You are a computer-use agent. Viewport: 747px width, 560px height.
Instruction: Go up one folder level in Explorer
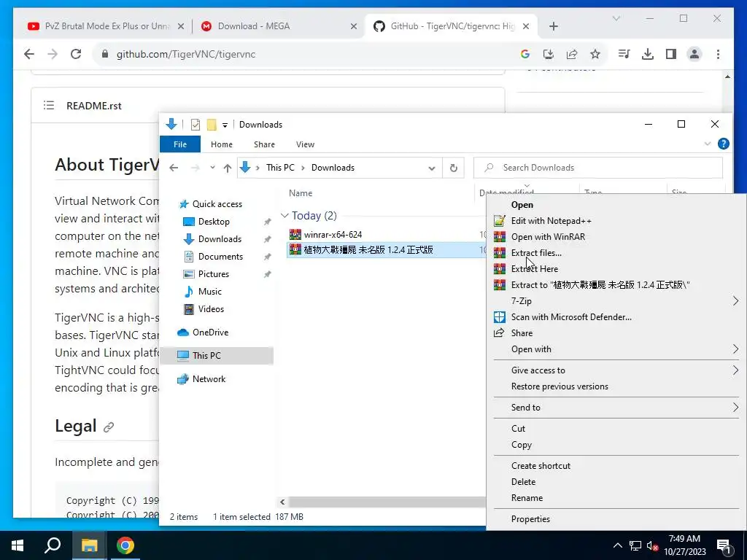228,168
